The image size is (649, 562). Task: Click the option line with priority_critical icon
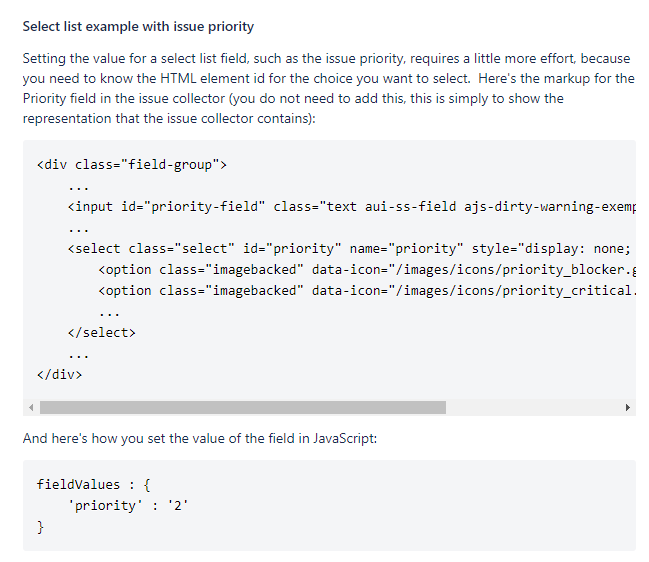point(367,291)
